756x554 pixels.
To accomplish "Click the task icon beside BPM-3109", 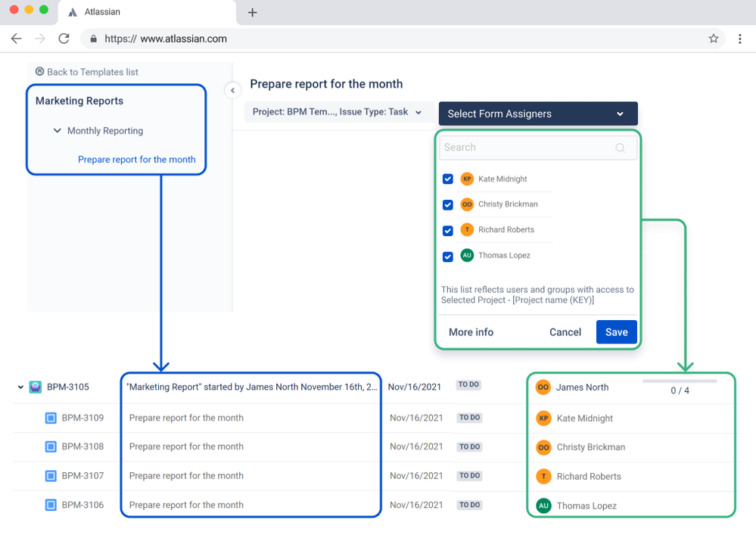I will tap(51, 418).
